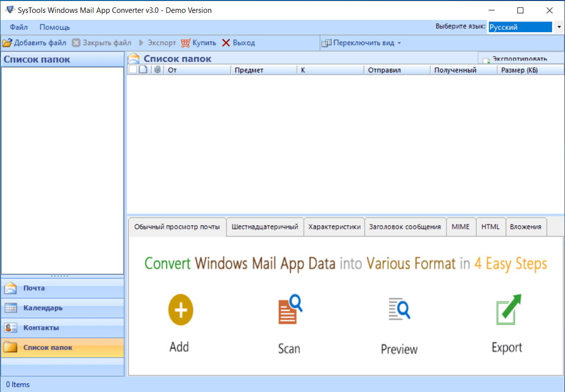
Task: Click the Закрыть файл button label
Action: click(x=107, y=43)
